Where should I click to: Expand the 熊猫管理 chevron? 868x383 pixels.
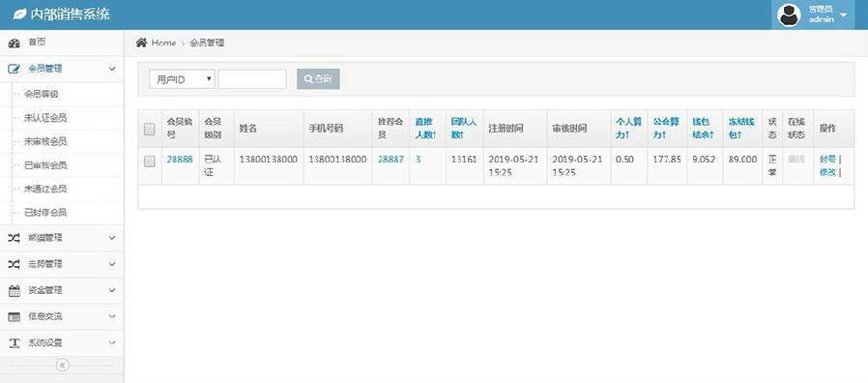tap(112, 238)
